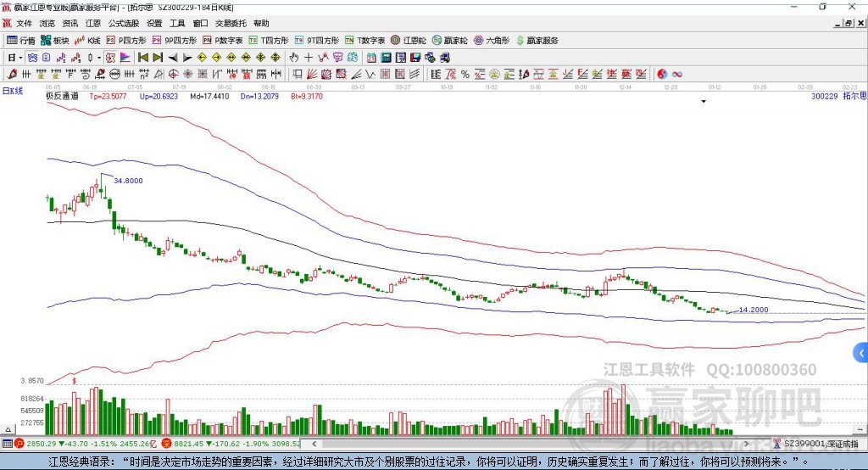Click the yin-yang icon in drawing toolbar
Viewport: 868px width, 470px height.
(662, 74)
